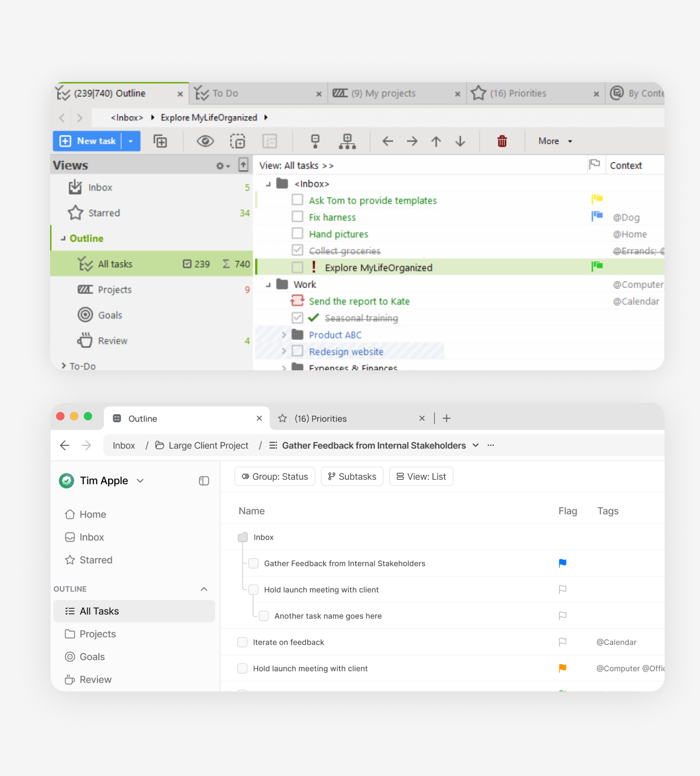Click orange flag on Hold launch meeting row
700x776 pixels.
pos(562,668)
